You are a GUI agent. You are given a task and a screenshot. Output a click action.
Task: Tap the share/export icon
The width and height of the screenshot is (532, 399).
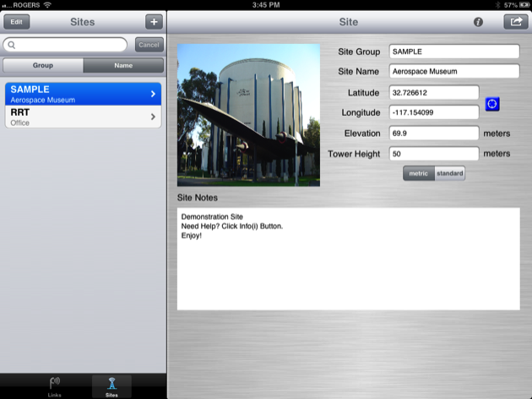coord(513,23)
